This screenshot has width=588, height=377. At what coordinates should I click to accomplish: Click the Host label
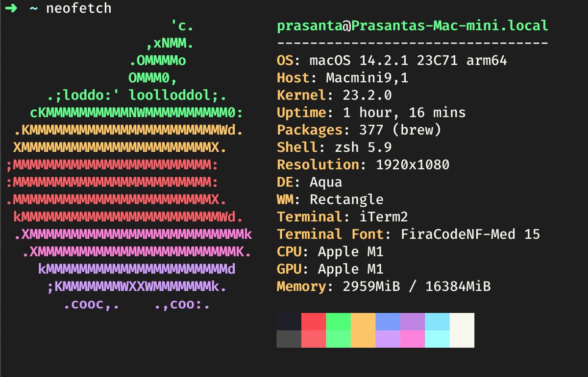[x=293, y=78]
